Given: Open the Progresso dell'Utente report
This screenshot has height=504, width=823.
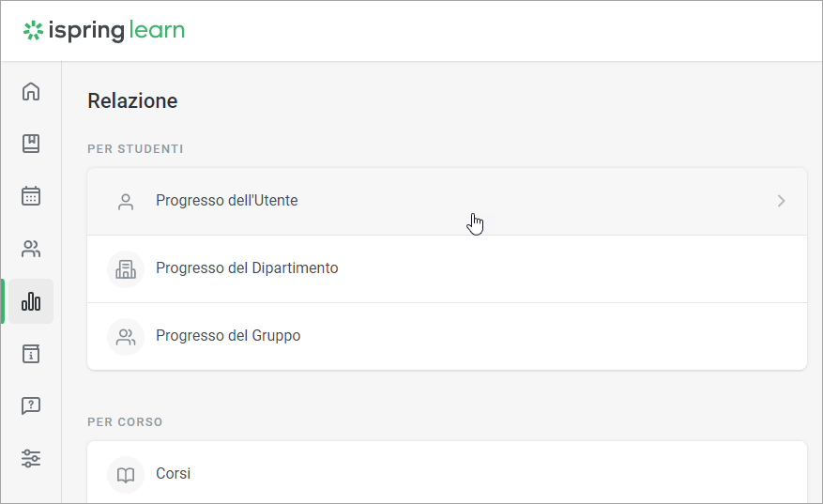Looking at the screenshot, I should [227, 201].
